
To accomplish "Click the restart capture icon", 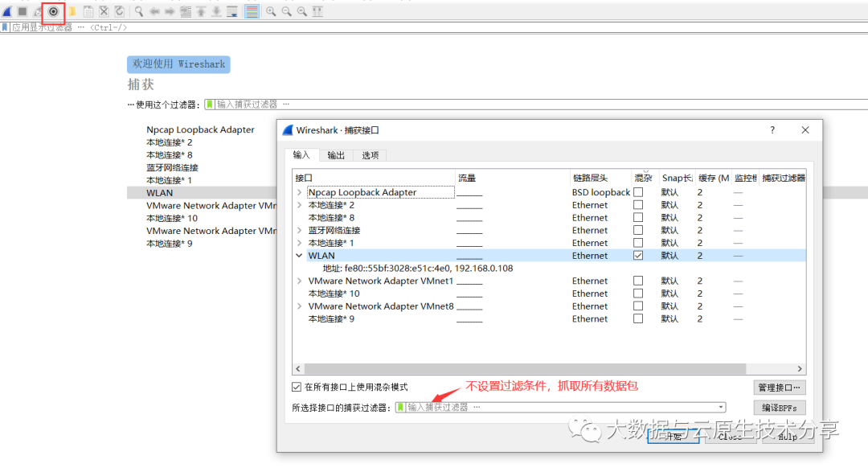I will [x=38, y=11].
